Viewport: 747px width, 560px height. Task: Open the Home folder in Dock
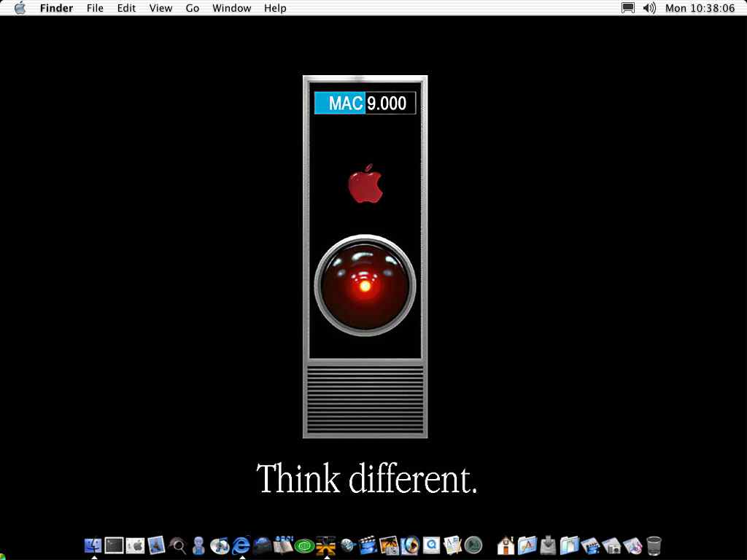point(506,545)
